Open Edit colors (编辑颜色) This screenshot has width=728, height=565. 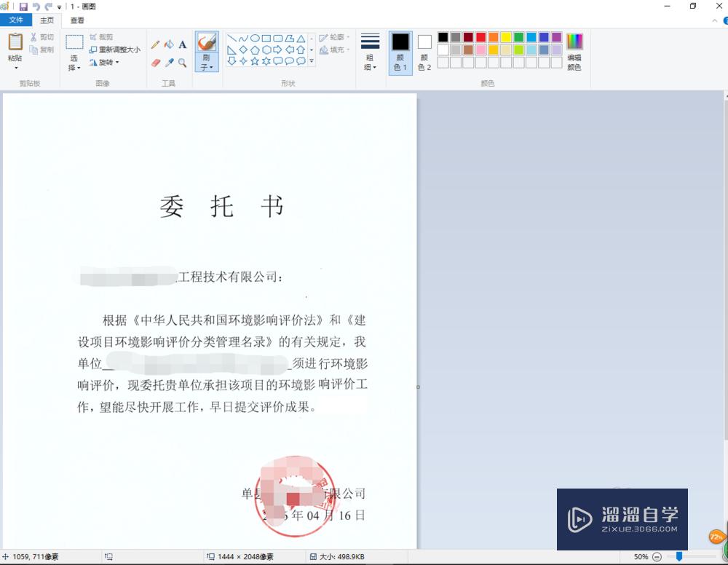coord(574,50)
